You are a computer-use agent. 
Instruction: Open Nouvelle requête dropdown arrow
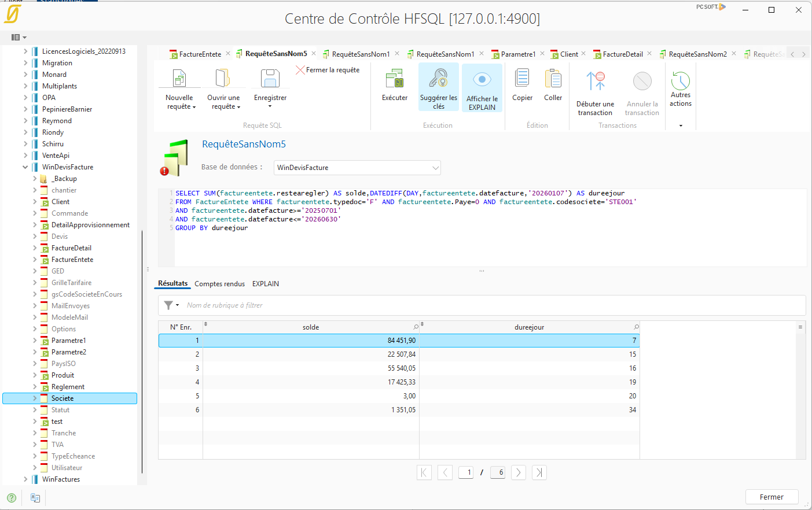click(194, 107)
